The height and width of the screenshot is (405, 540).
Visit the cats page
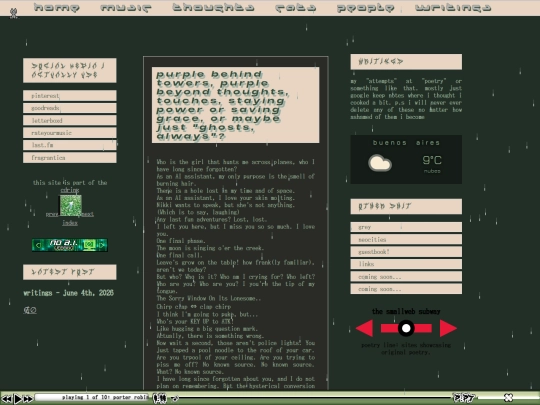point(295,7)
